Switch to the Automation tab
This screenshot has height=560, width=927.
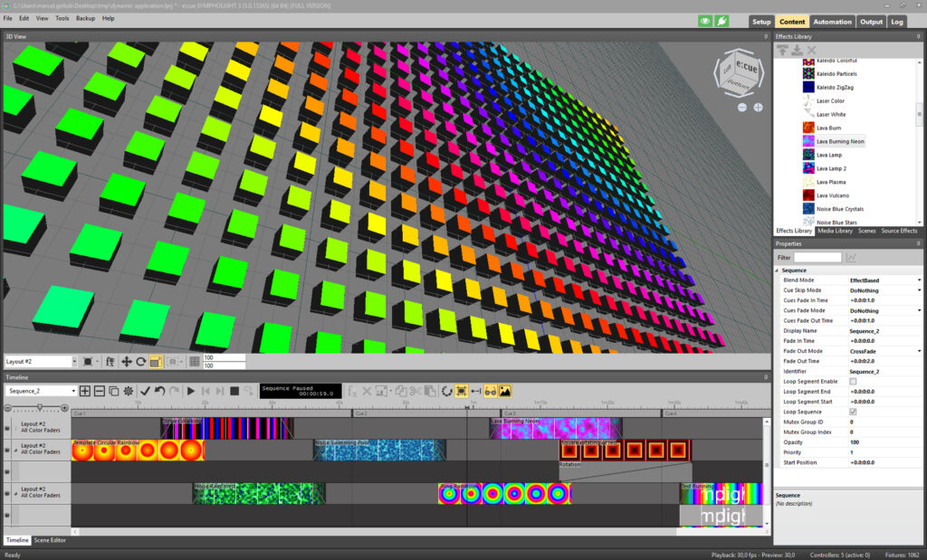832,22
